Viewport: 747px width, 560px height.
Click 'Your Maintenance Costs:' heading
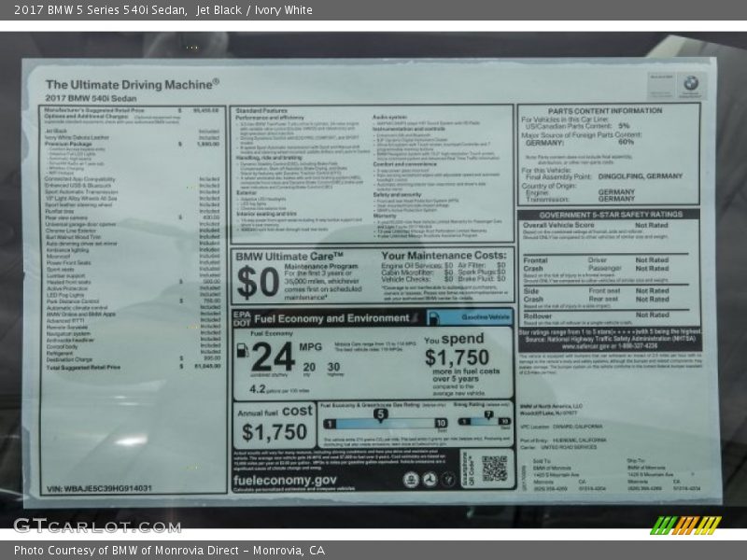coord(444,255)
